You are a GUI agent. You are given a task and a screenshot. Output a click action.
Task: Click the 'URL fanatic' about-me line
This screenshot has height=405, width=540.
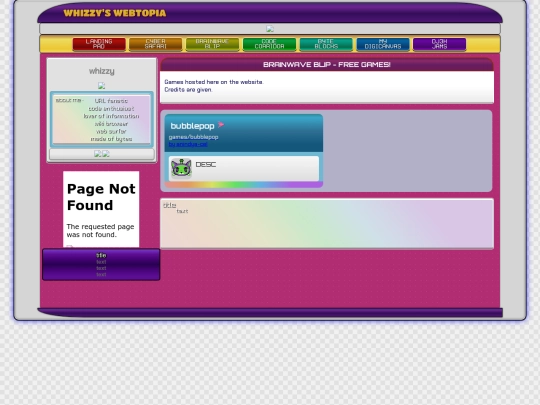111,101
